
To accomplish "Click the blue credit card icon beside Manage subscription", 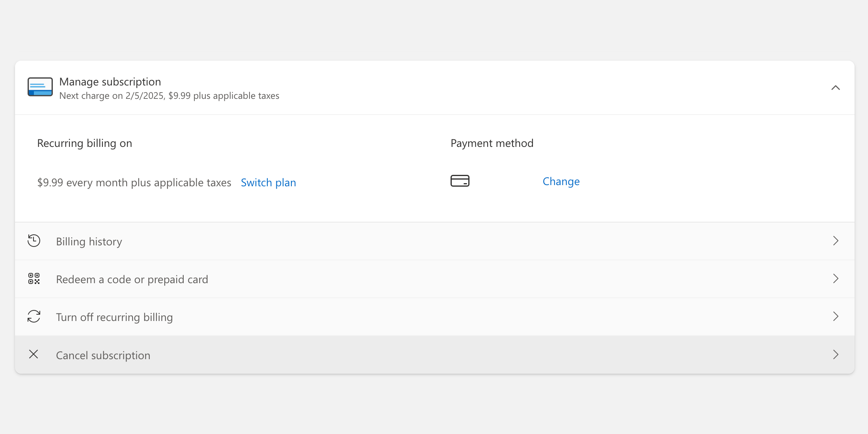I will 40,87.
